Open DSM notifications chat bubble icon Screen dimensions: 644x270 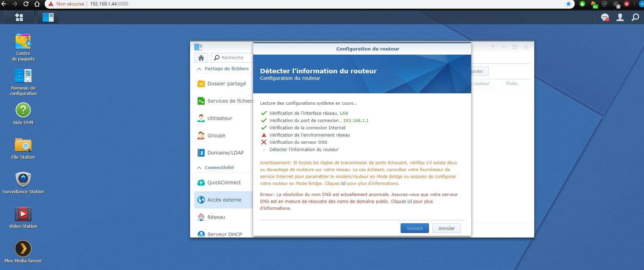[x=605, y=17]
